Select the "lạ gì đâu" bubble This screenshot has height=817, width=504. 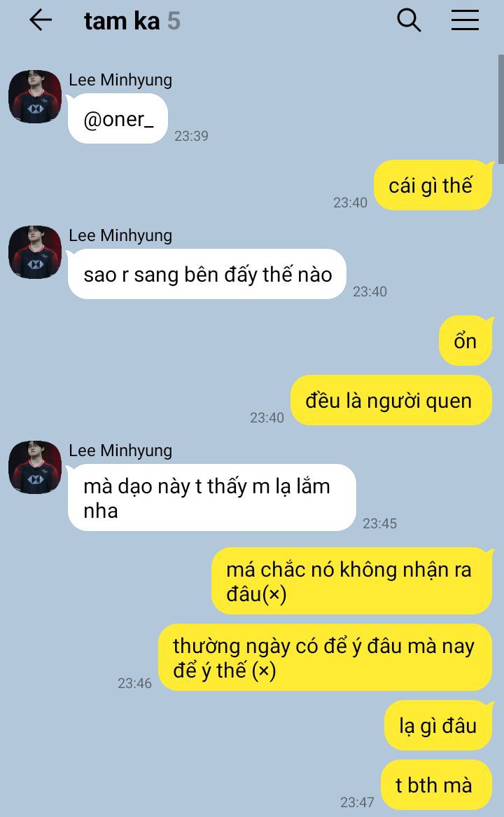coord(438,725)
